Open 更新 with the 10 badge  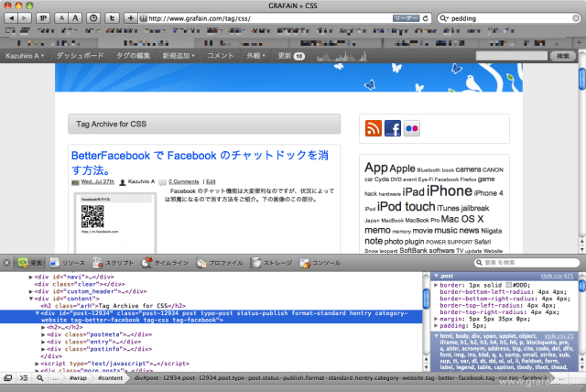click(x=291, y=56)
